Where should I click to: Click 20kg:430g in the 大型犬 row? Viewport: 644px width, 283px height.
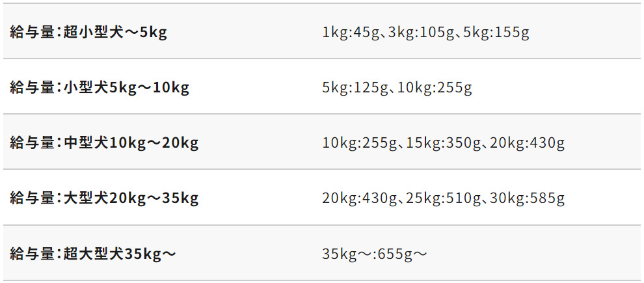[x=360, y=198]
